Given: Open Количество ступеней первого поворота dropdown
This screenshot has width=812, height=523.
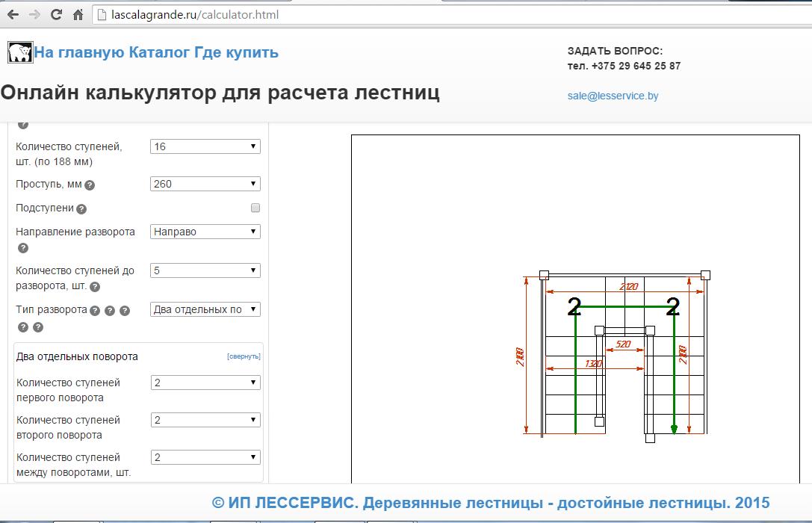Looking at the screenshot, I should [x=205, y=383].
